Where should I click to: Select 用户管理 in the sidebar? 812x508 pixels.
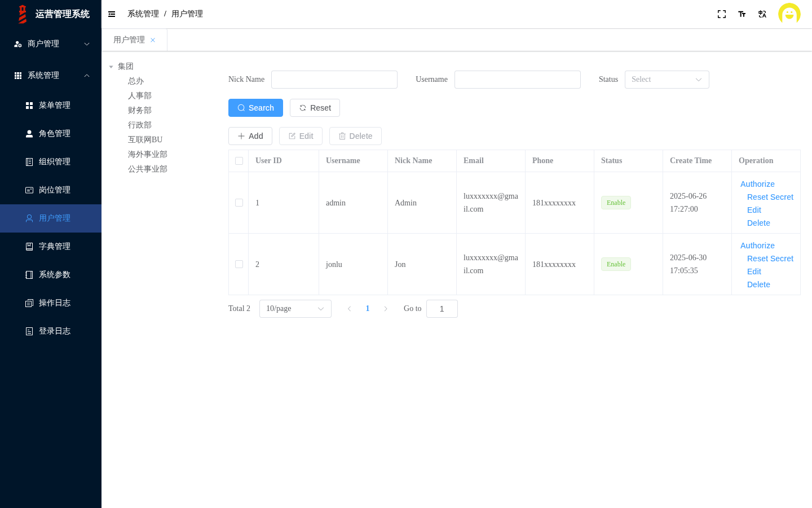pyautogui.click(x=51, y=218)
